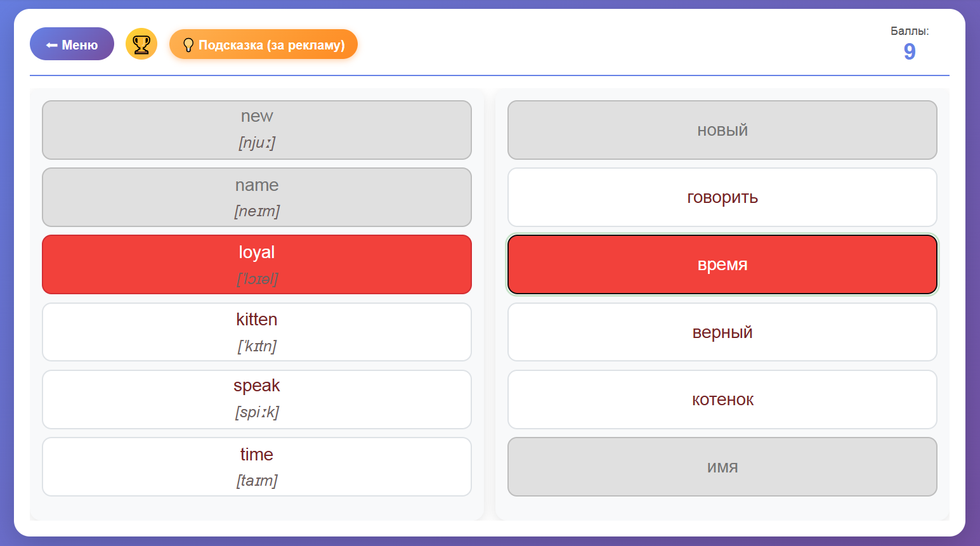The image size is (980, 546).
Task: Click the greyed translation card "имя"
Action: pos(722,466)
